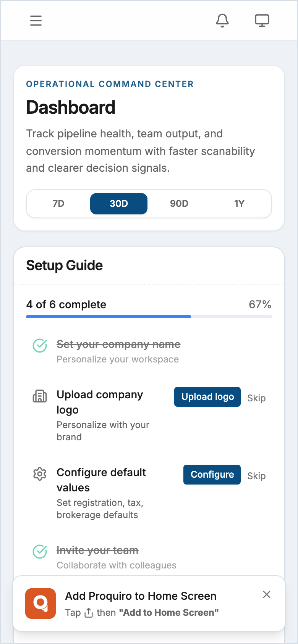Click Configure for default values
The width and height of the screenshot is (298, 644).
pyautogui.click(x=212, y=474)
